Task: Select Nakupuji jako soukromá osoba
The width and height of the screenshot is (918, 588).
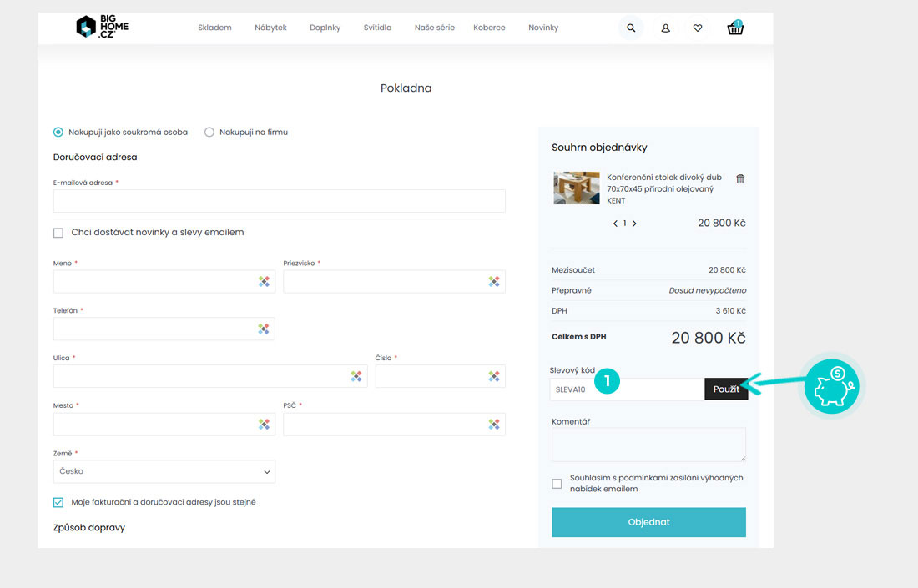Action: coord(58,132)
